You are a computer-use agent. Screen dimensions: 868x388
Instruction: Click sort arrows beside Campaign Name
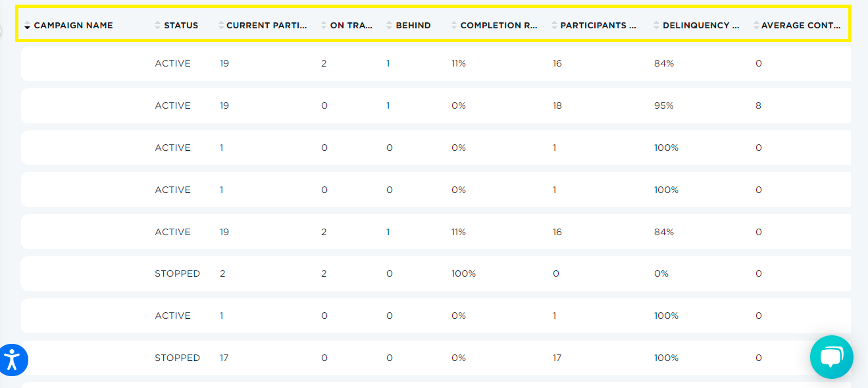(x=27, y=26)
